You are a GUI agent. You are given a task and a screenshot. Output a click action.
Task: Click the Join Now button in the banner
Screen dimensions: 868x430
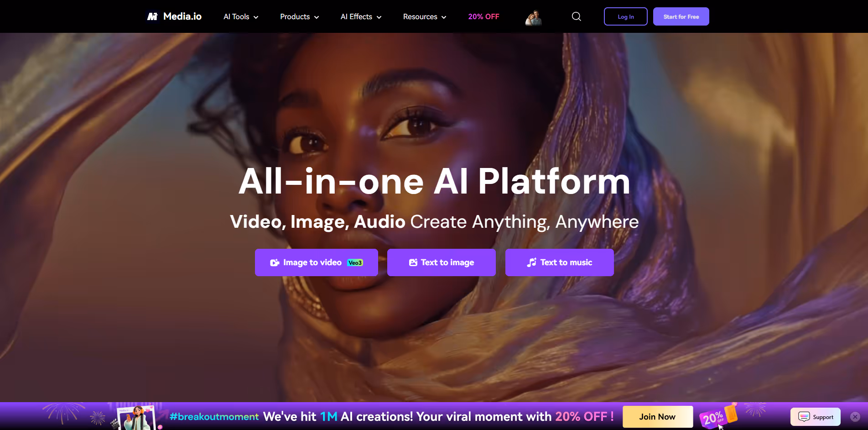(x=657, y=416)
